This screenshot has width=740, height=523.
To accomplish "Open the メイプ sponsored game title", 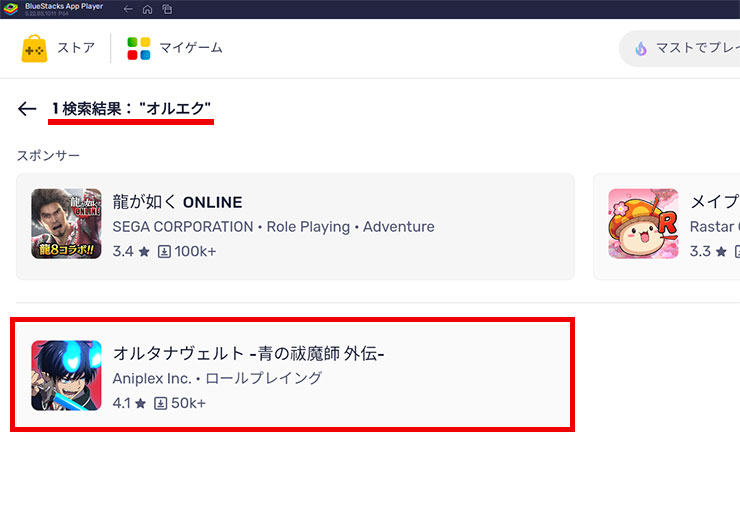I will coord(715,202).
